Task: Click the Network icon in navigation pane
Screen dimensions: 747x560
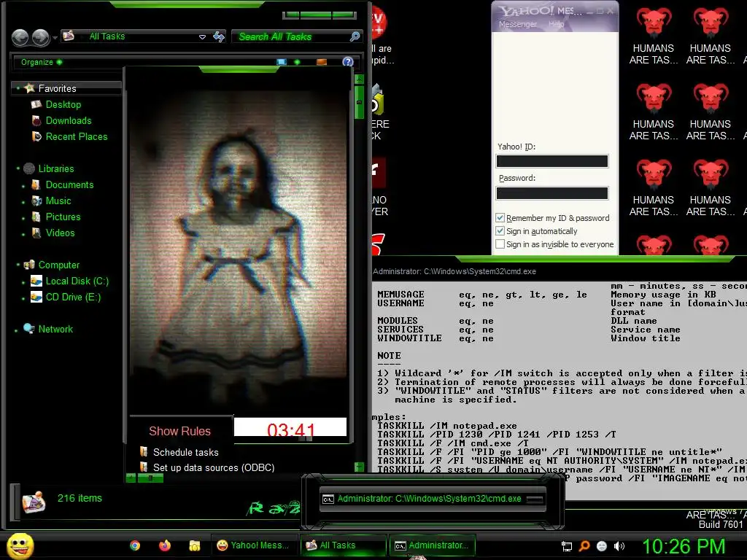Action: (x=29, y=329)
